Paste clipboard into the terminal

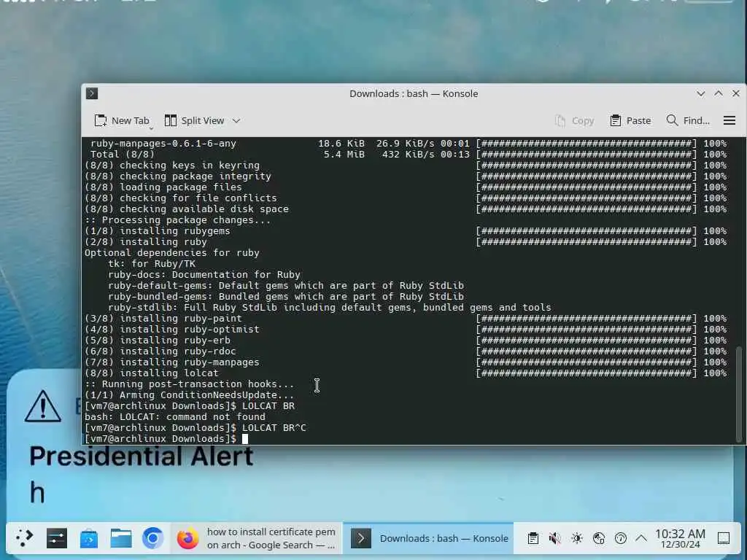[630, 120]
